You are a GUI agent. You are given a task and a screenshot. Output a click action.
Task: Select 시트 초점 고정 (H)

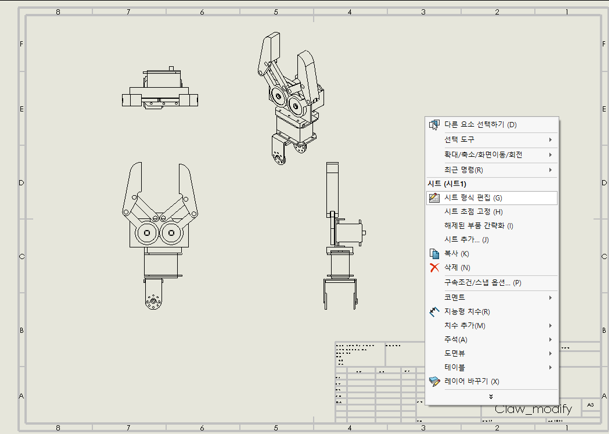[x=492, y=212]
